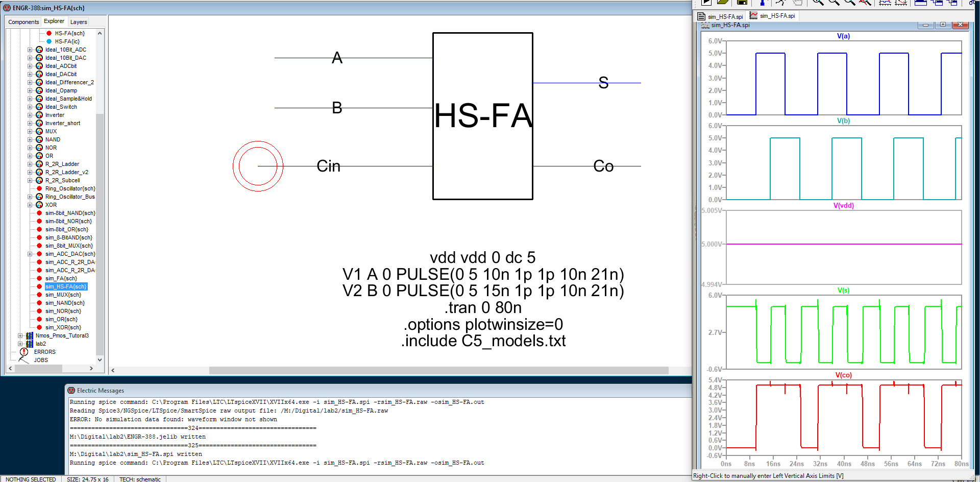Click the red dot icon beside sim_FA{sch}
This screenshot has width=980, height=482.
[39, 278]
